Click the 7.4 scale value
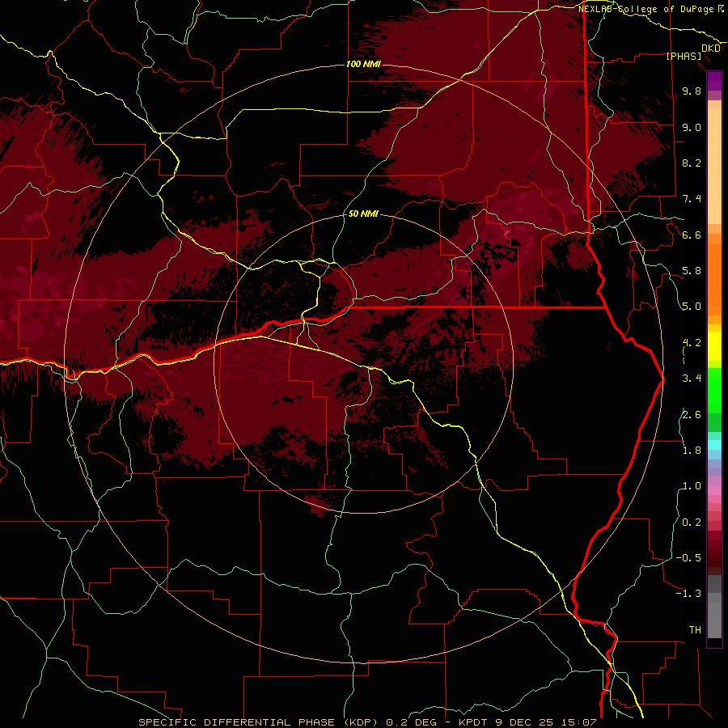The image size is (728, 728). [692, 199]
